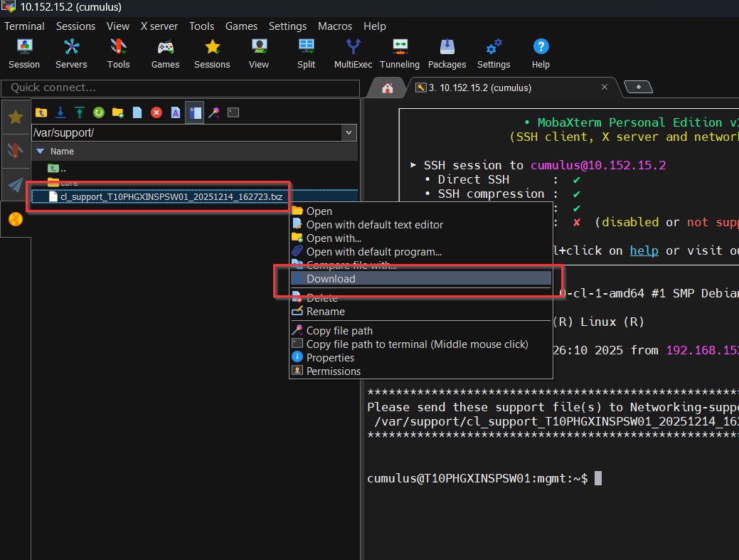
Task: Click SFTP download arrow icon
Action: [x=60, y=112]
